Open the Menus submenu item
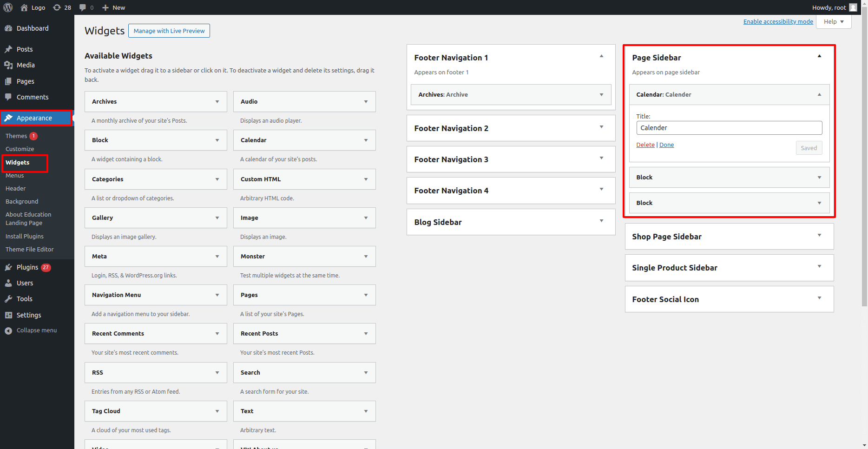868x449 pixels. 15,176
